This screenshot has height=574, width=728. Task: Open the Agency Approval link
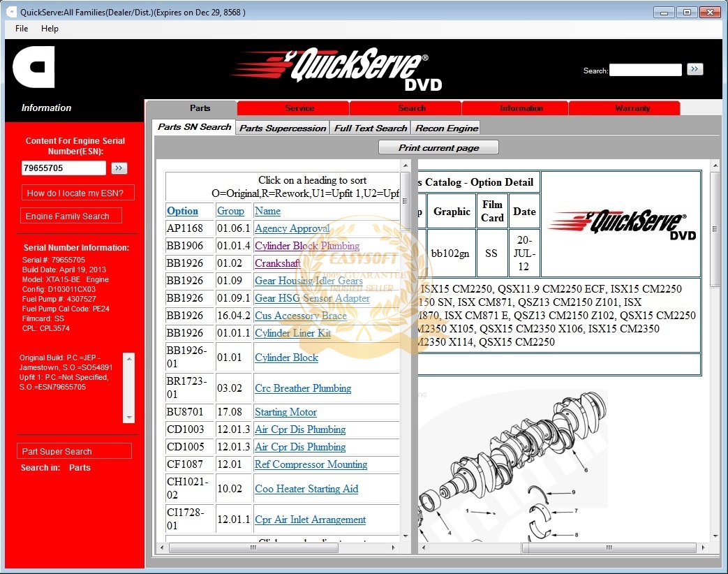(292, 228)
